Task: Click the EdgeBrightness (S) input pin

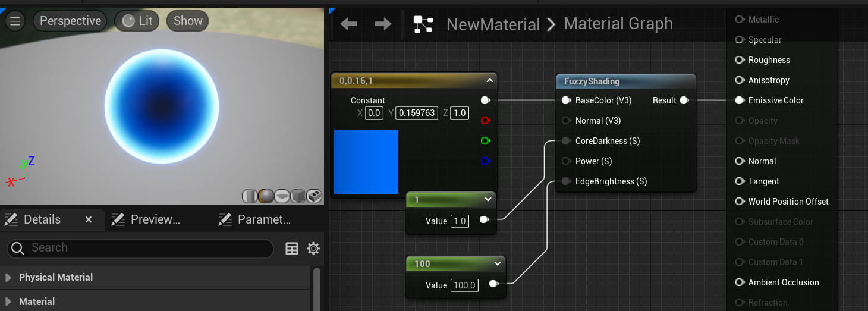Action: 566,181
